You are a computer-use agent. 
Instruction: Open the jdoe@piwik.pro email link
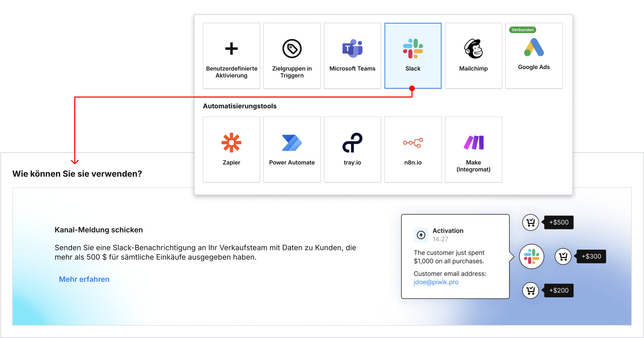[x=436, y=282]
